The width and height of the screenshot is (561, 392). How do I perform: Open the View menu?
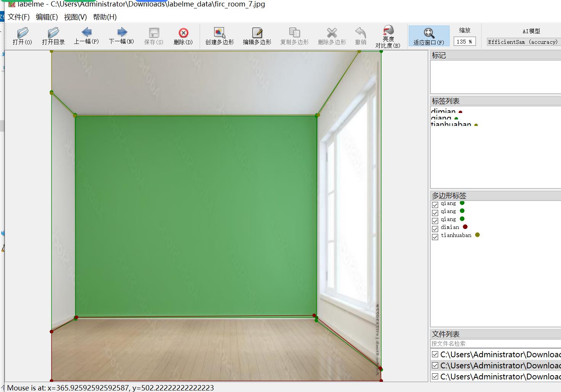pyautogui.click(x=75, y=17)
